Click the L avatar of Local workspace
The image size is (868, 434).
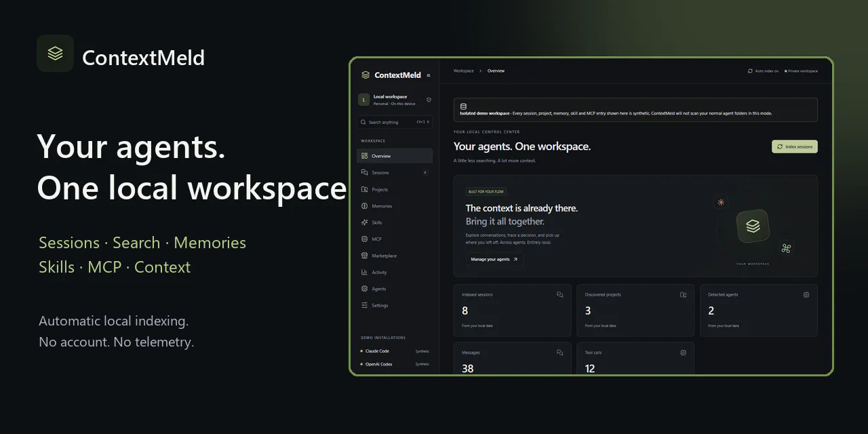pos(363,100)
